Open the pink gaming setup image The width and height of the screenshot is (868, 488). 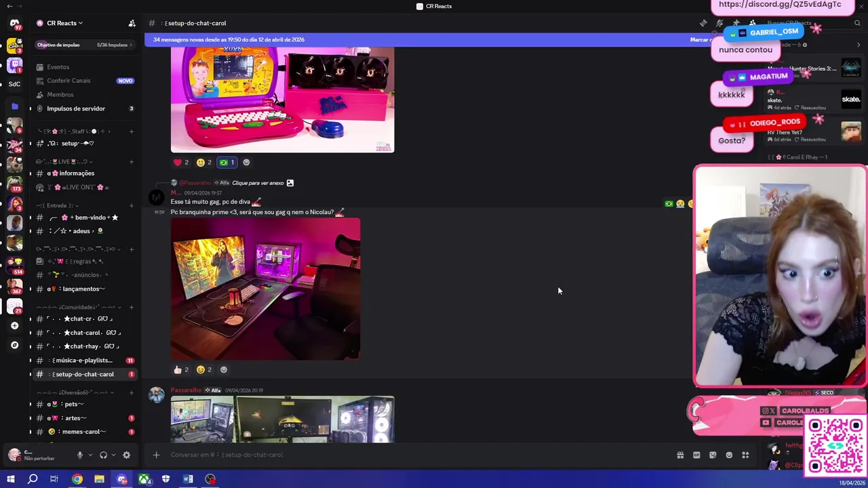265,289
